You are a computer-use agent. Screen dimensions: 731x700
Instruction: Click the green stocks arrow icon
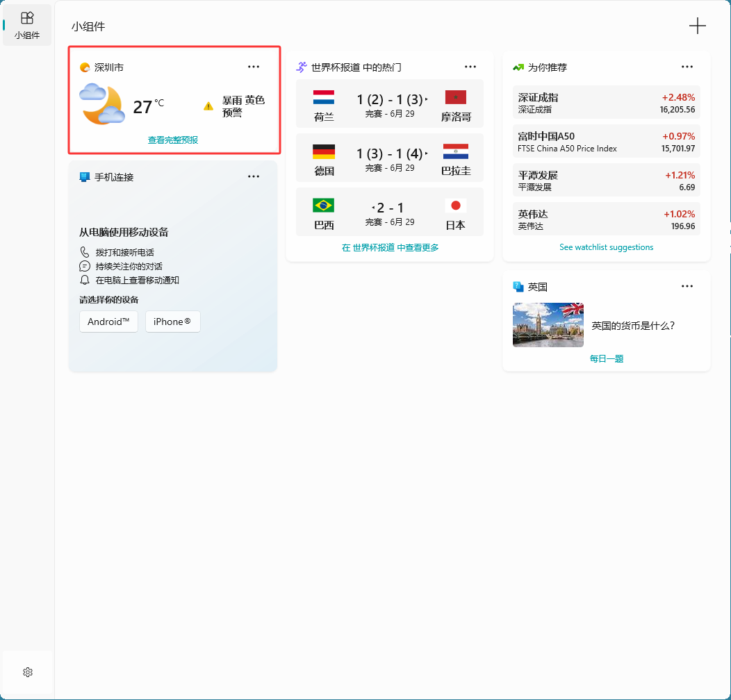click(x=518, y=67)
